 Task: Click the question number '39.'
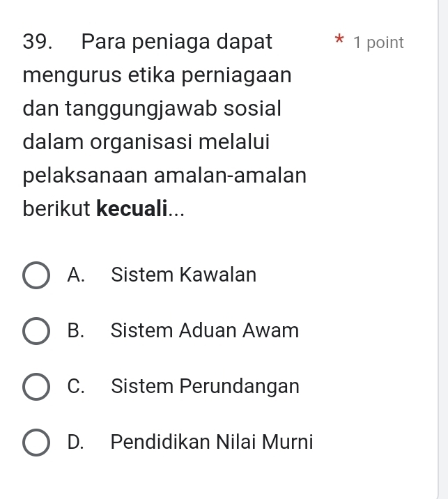(x=38, y=42)
